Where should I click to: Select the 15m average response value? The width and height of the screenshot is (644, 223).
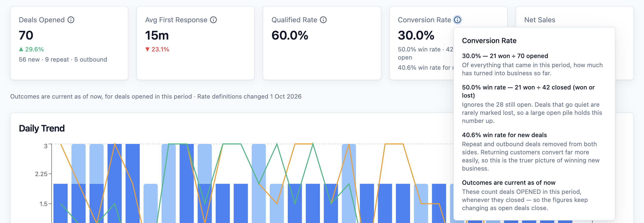pyautogui.click(x=157, y=35)
